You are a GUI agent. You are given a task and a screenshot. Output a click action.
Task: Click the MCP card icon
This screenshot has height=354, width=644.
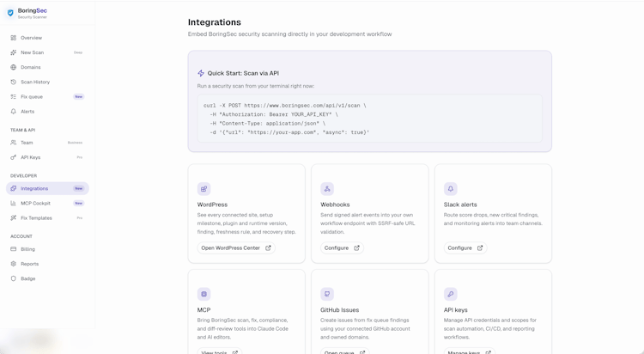[x=204, y=295]
